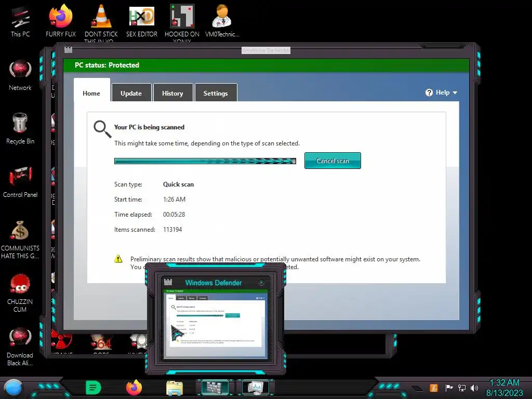532x399 pixels.
Task: Switch to the Update tab
Action: 131,92
